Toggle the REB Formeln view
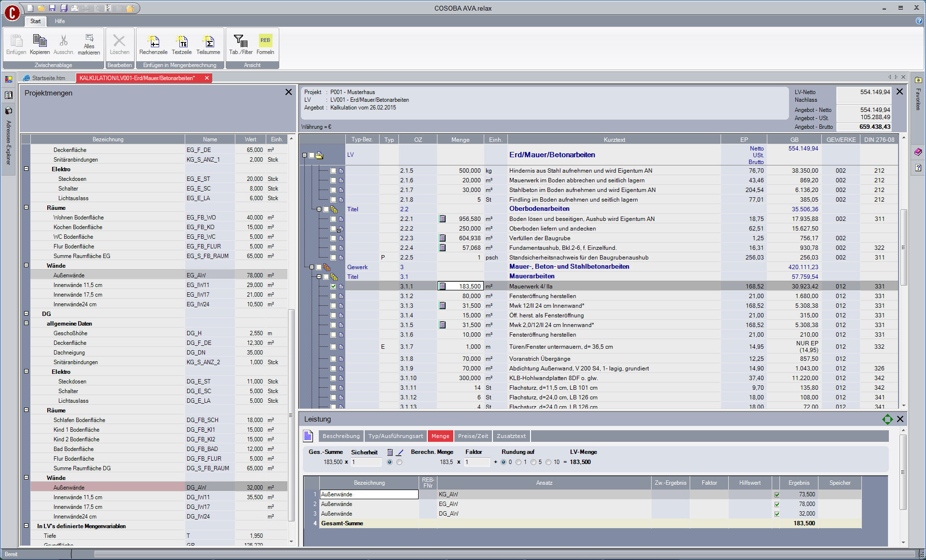926x560 pixels. [x=265, y=45]
